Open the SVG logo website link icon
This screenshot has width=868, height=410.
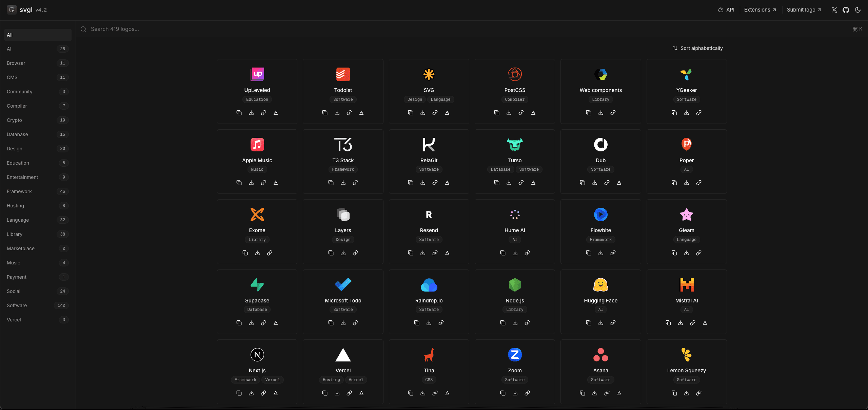point(435,113)
